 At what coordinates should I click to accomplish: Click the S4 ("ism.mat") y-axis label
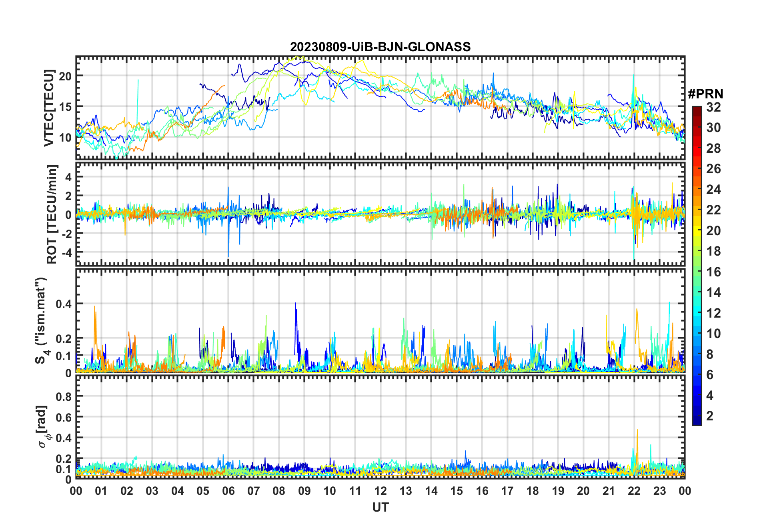point(42,320)
